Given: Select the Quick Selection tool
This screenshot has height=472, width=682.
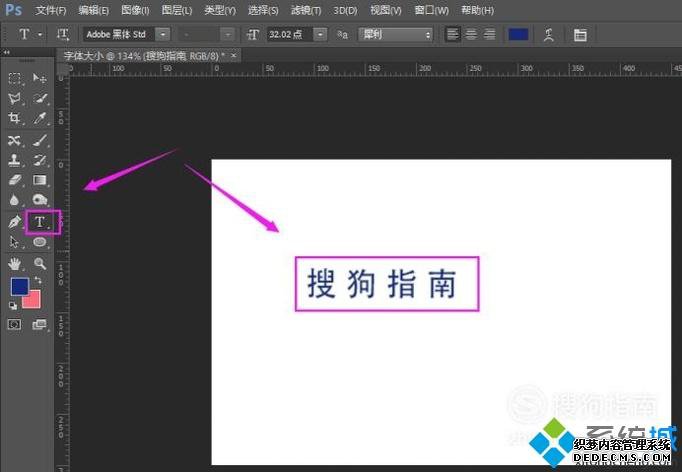Looking at the screenshot, I should (x=40, y=98).
